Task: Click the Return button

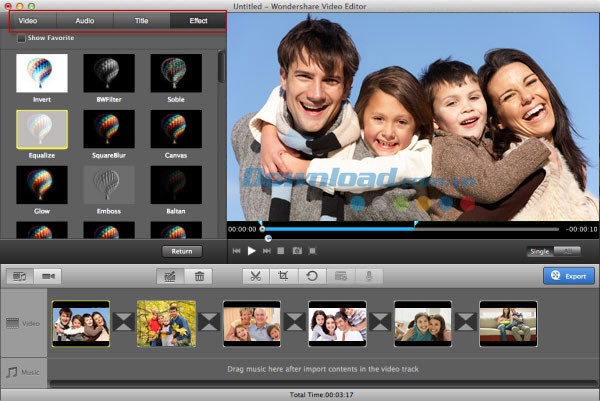Action: point(182,251)
